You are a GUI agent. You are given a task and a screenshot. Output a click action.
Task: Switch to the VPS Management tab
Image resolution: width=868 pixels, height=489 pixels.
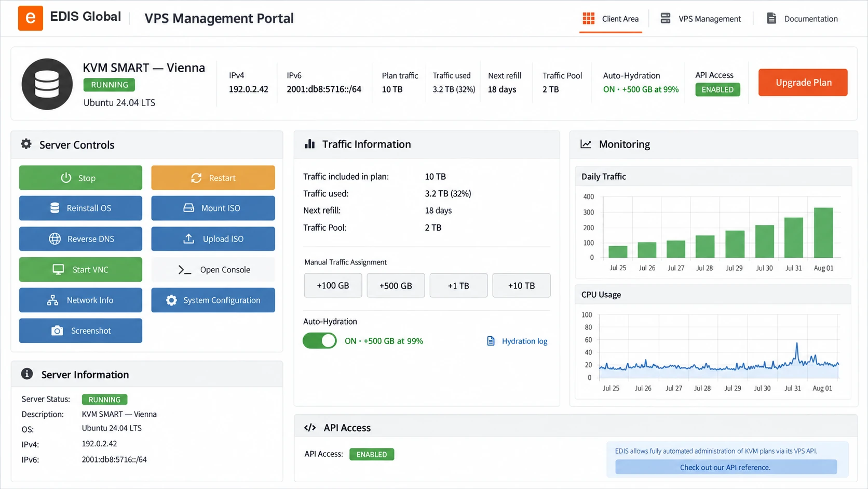coord(700,19)
